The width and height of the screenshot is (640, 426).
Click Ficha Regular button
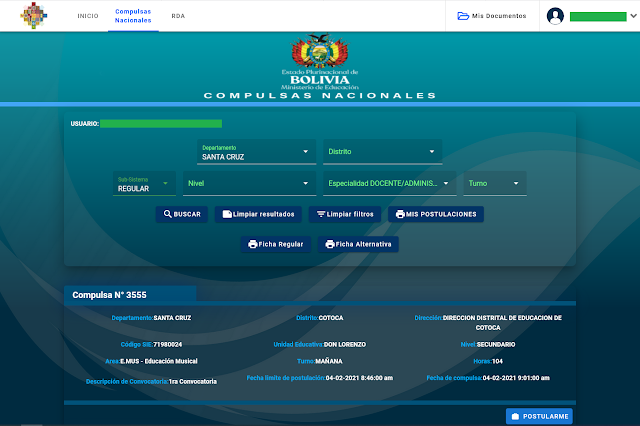[276, 244]
